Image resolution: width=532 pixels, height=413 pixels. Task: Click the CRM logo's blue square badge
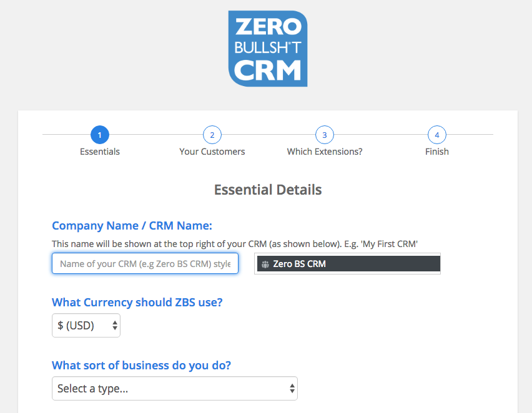click(267, 48)
